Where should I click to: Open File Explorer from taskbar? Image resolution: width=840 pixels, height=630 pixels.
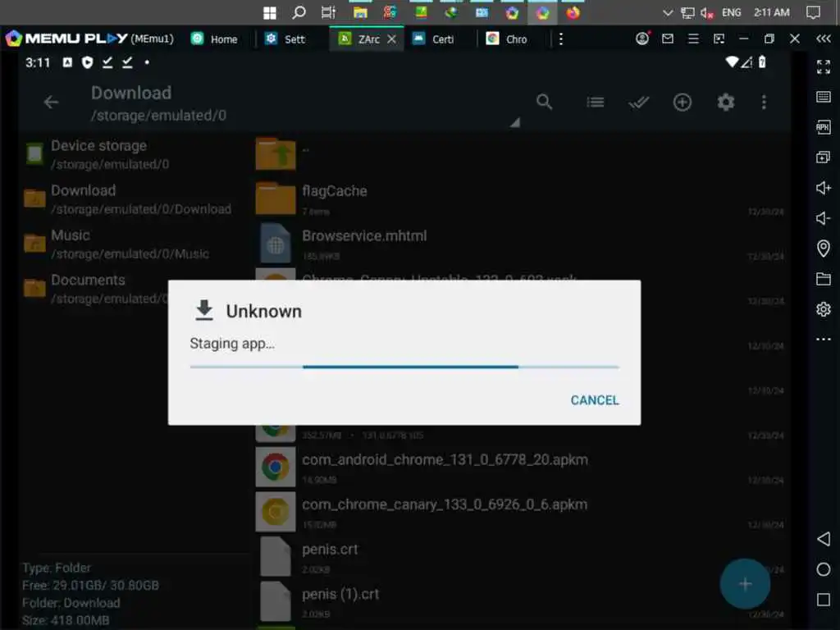pyautogui.click(x=360, y=12)
